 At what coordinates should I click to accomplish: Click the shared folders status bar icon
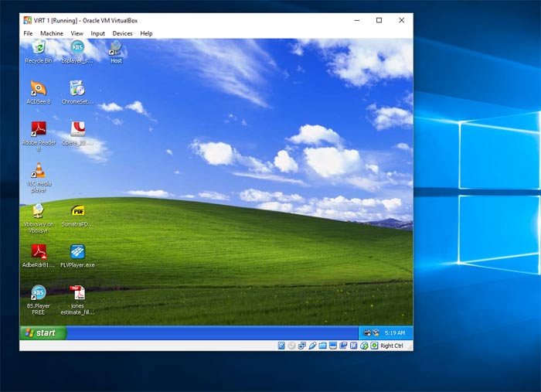(x=322, y=346)
